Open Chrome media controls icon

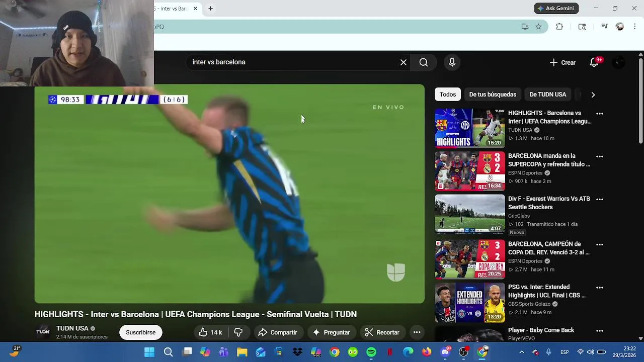(605, 27)
